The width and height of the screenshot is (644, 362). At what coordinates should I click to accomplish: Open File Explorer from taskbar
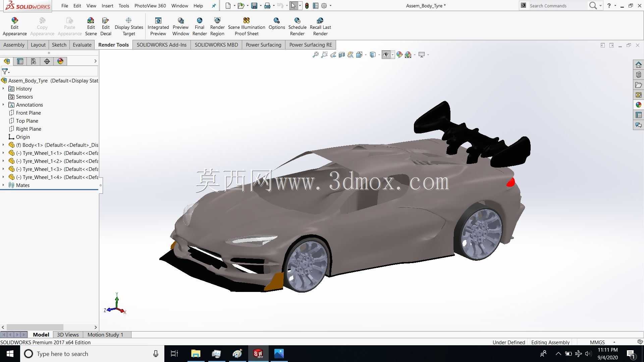click(x=196, y=354)
